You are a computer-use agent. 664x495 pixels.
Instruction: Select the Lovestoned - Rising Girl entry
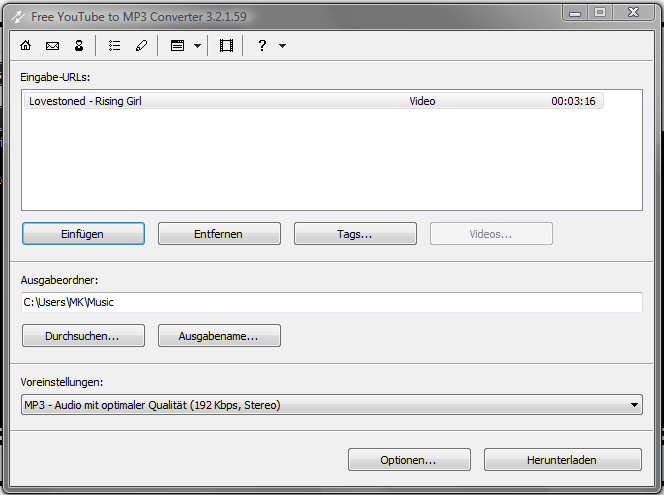tap(314, 101)
